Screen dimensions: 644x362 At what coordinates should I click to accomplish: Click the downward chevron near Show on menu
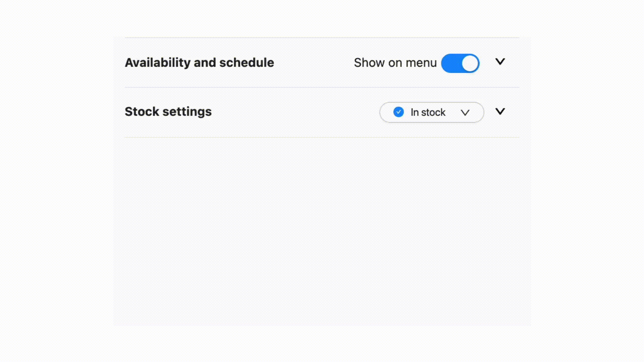(500, 62)
